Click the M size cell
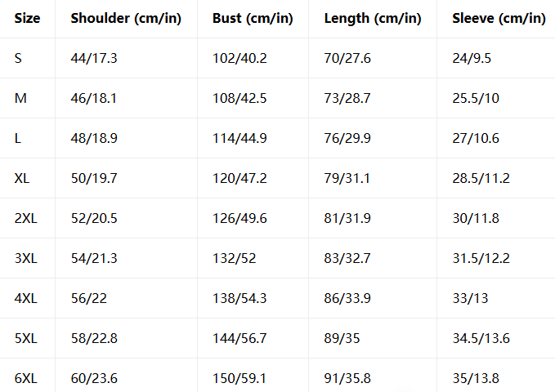The height and width of the screenshot is (392, 555). [x=20, y=98]
